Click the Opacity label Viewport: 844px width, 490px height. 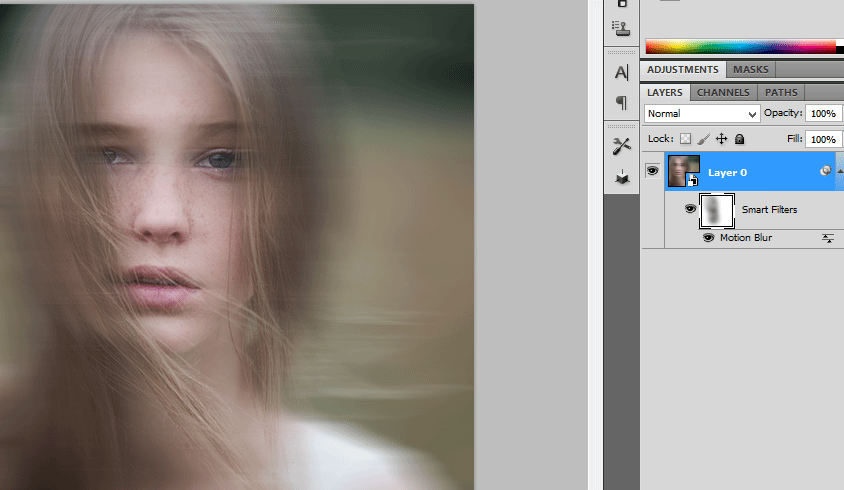pos(783,114)
